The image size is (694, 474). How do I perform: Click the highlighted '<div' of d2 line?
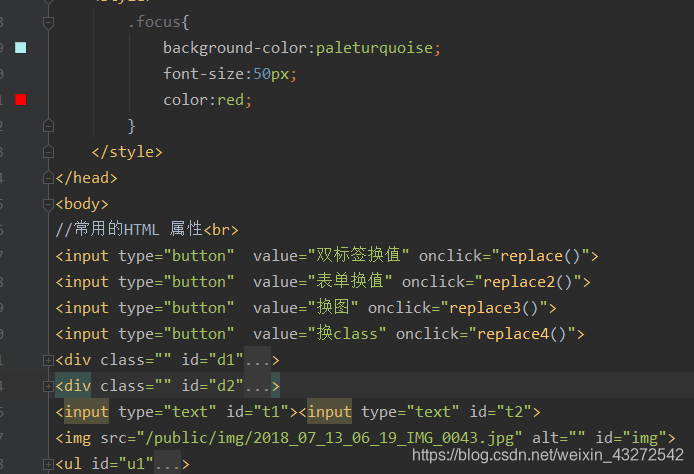coord(73,386)
